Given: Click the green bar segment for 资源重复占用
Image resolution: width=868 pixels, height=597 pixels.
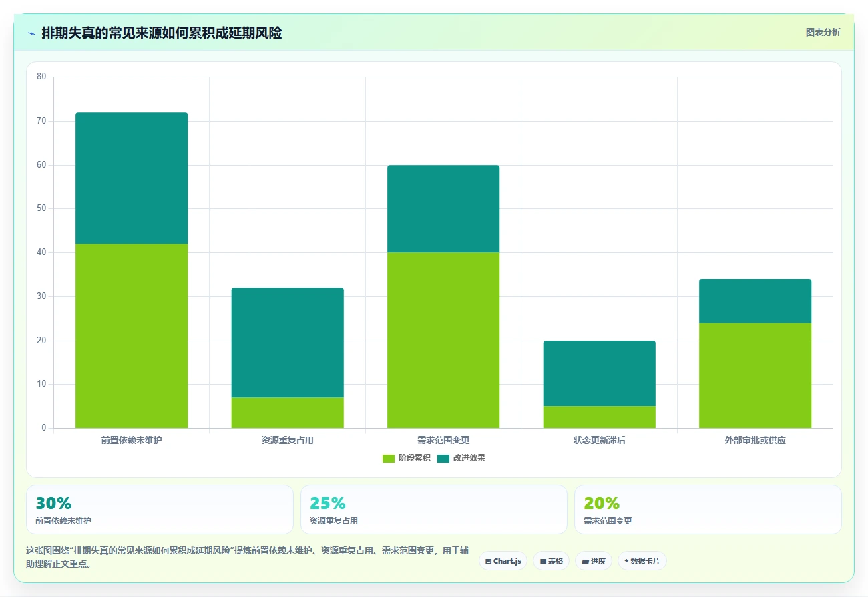Looking at the screenshot, I should [287, 413].
